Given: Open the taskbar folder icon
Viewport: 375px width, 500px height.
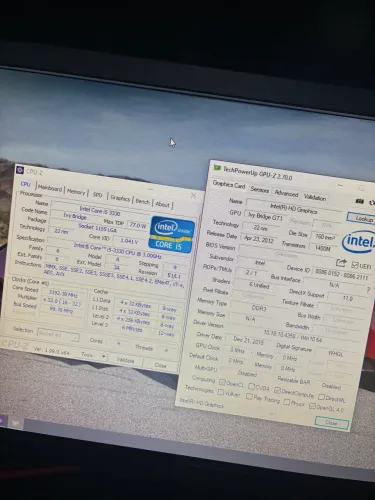Looking at the screenshot, I should tap(15, 423).
